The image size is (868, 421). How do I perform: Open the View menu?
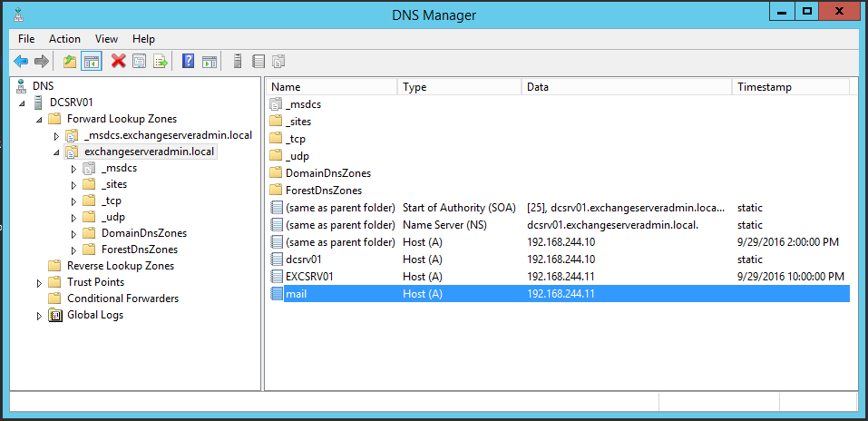pyautogui.click(x=106, y=39)
